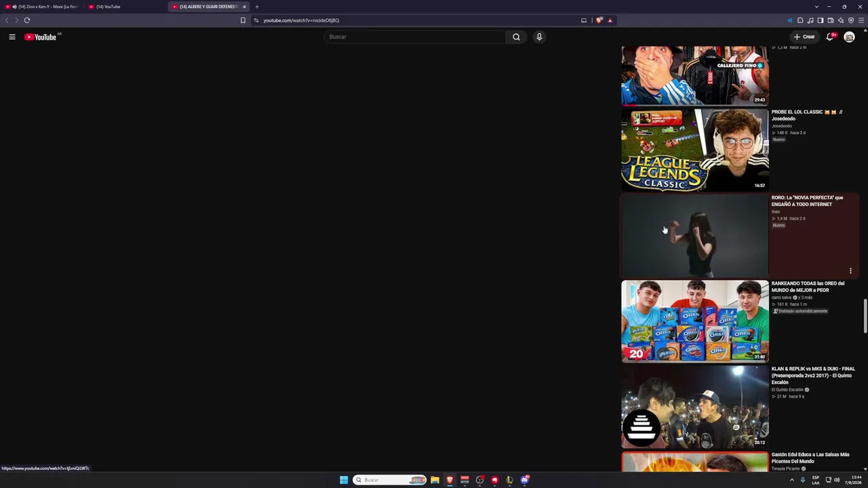Open the Windows Start menu
Screen dimensions: 868x488
point(344,480)
